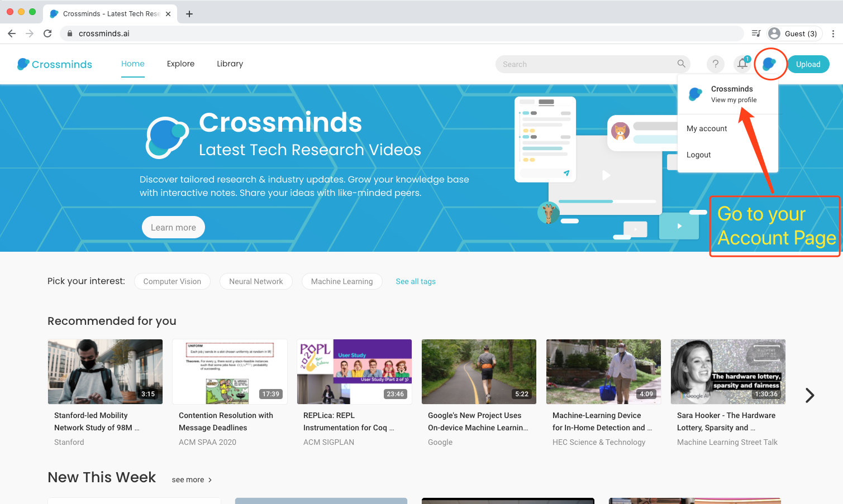
Task: Select the Computer Vision interest tag
Action: [172, 281]
